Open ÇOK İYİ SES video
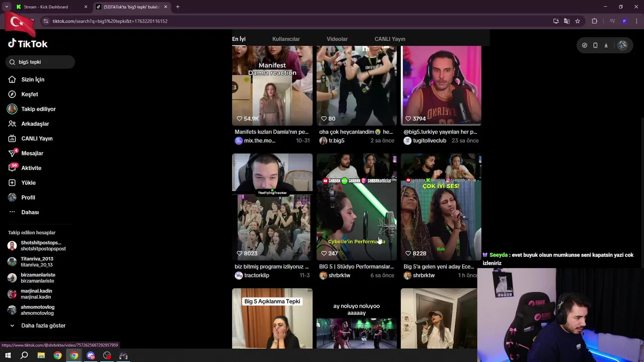644x362 pixels. pos(441,207)
